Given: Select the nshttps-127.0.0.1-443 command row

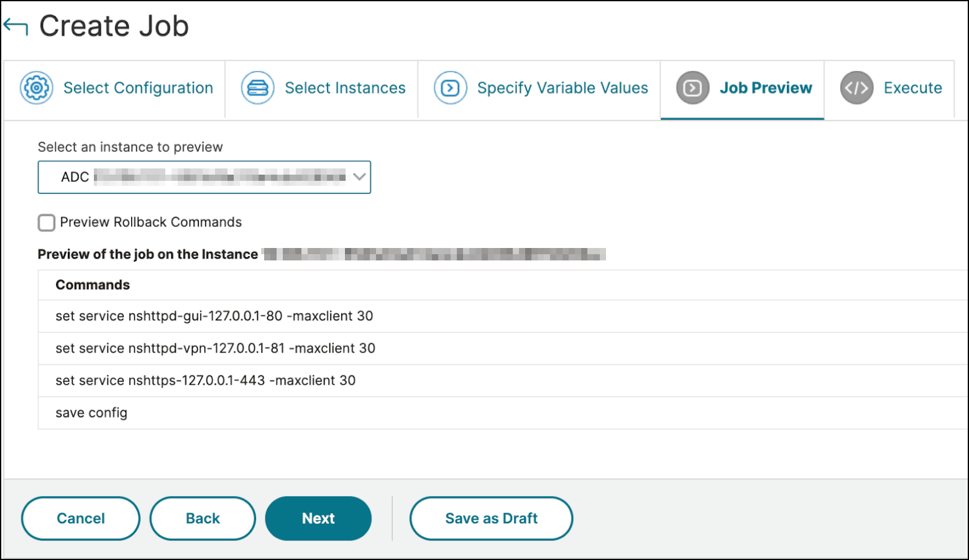Looking at the screenshot, I should click(503, 381).
